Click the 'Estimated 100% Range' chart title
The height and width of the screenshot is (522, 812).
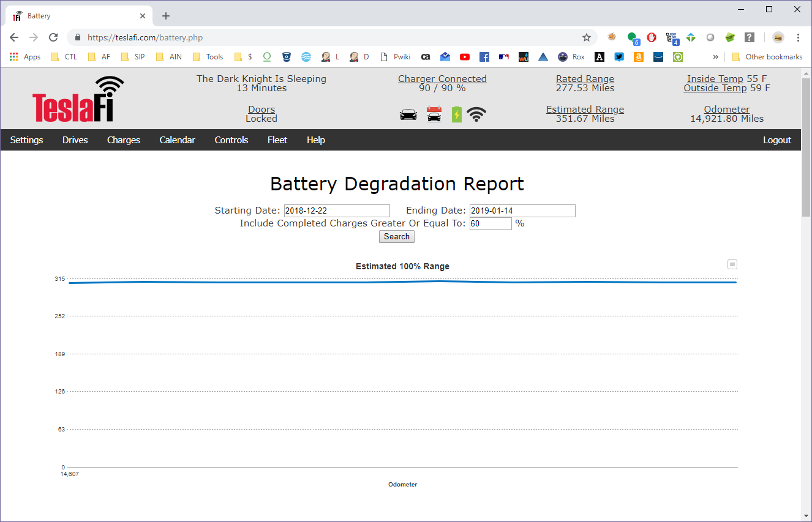(x=402, y=267)
